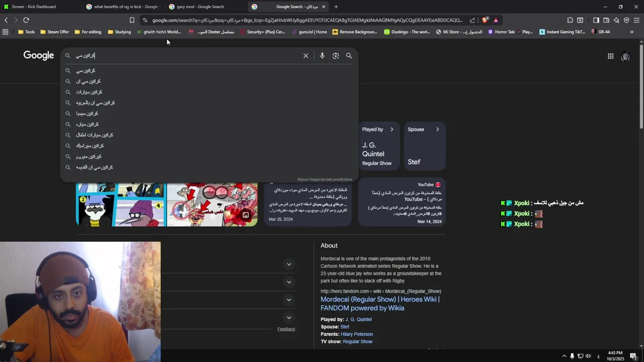Open the Google account avatar
This screenshot has width=644, height=362.
[x=625, y=56]
